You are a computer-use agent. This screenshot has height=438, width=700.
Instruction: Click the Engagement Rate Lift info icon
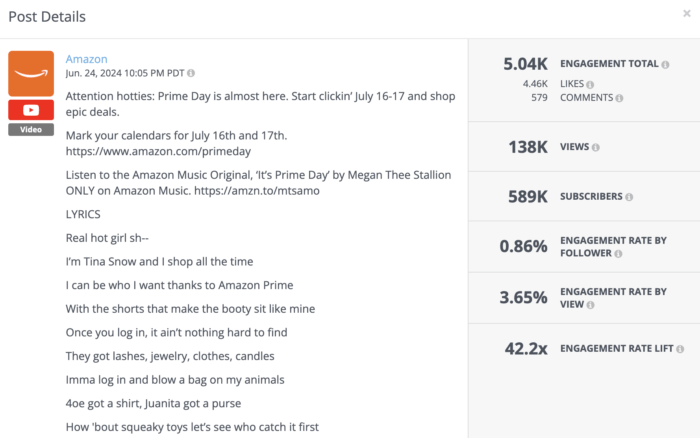click(x=680, y=349)
